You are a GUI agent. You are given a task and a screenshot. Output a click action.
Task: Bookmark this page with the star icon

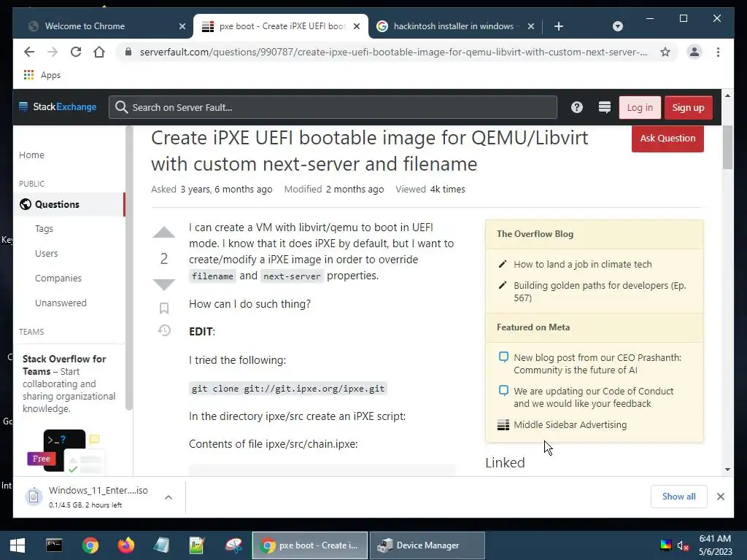point(665,52)
